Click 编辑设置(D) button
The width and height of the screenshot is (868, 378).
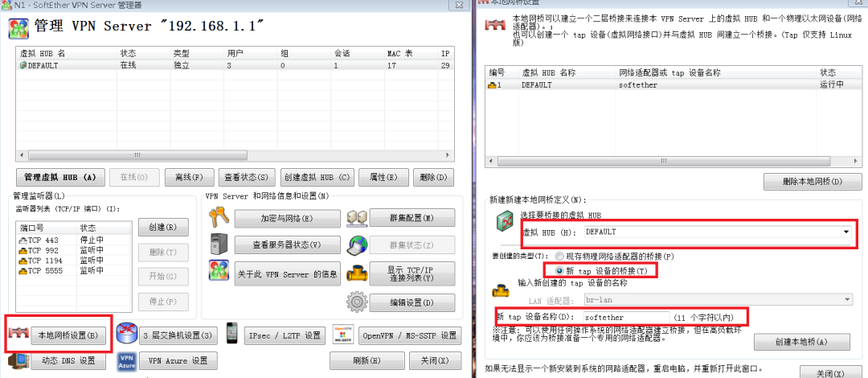pos(412,302)
